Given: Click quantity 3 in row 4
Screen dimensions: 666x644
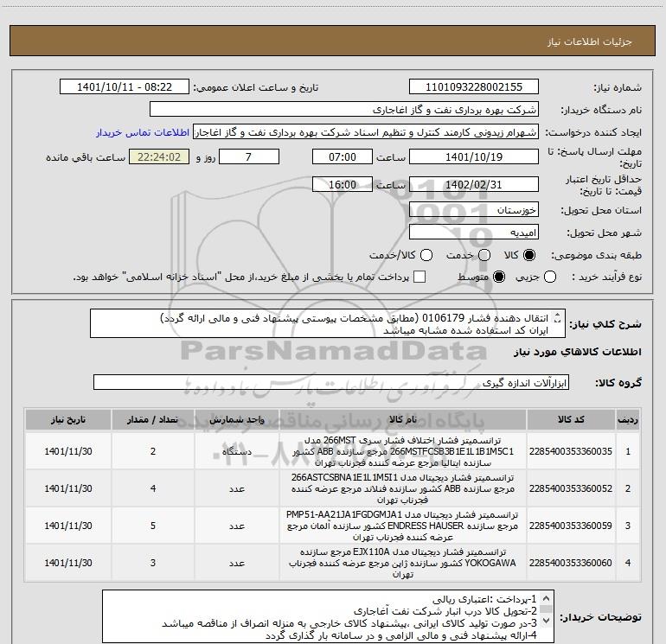Looking at the screenshot, I should click(x=153, y=563).
